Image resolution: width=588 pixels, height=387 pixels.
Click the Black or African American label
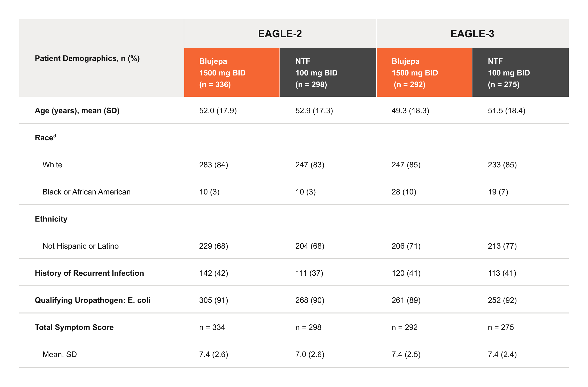click(x=87, y=192)
